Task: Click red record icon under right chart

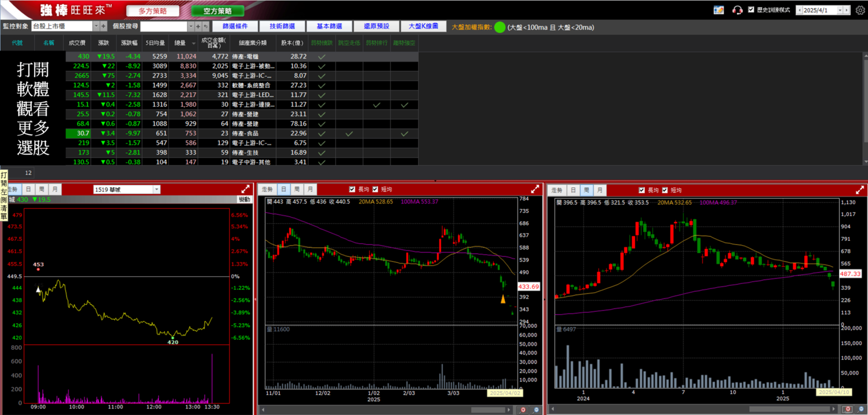Action: [x=847, y=409]
